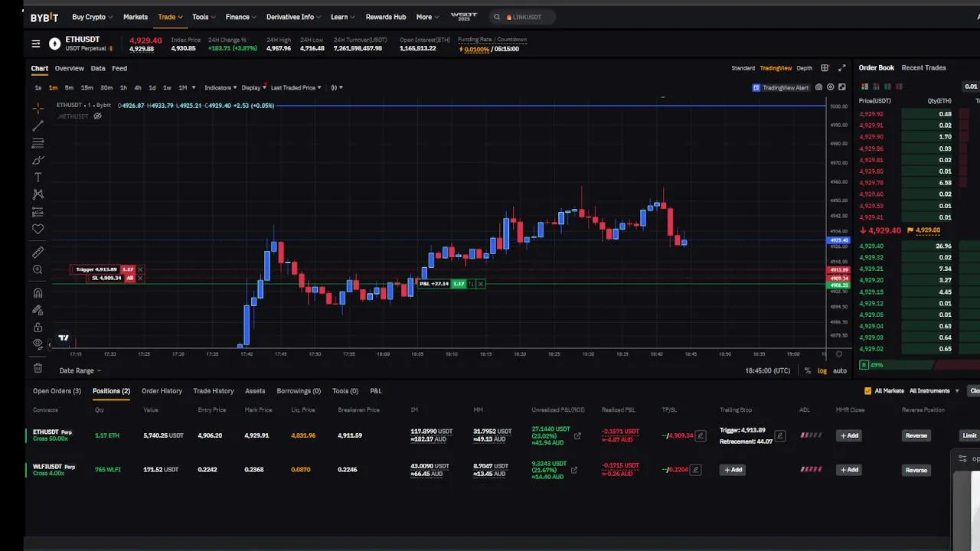Toggle visibility of the .METHUSDT series
Image resolution: width=980 pixels, height=551 pixels.
[x=97, y=116]
